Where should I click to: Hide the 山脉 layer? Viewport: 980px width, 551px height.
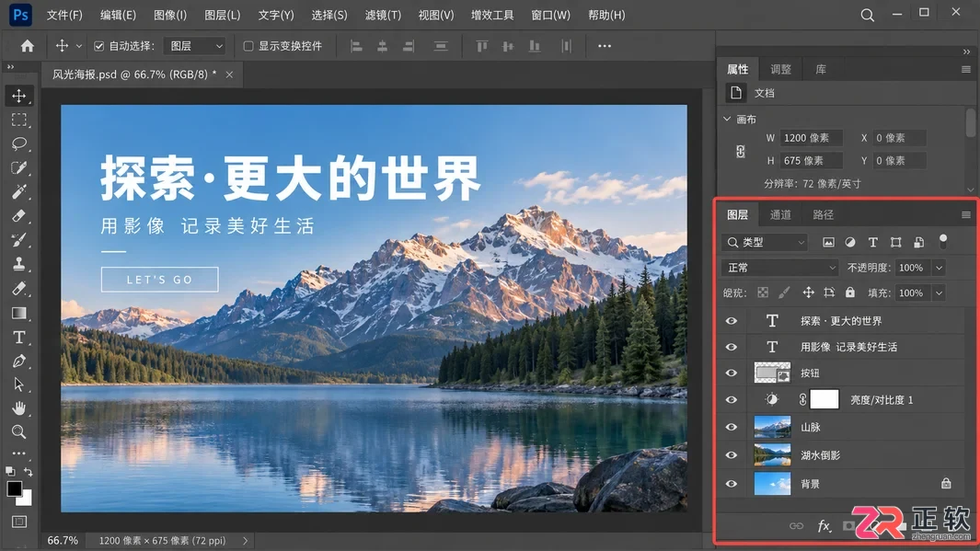click(x=732, y=428)
